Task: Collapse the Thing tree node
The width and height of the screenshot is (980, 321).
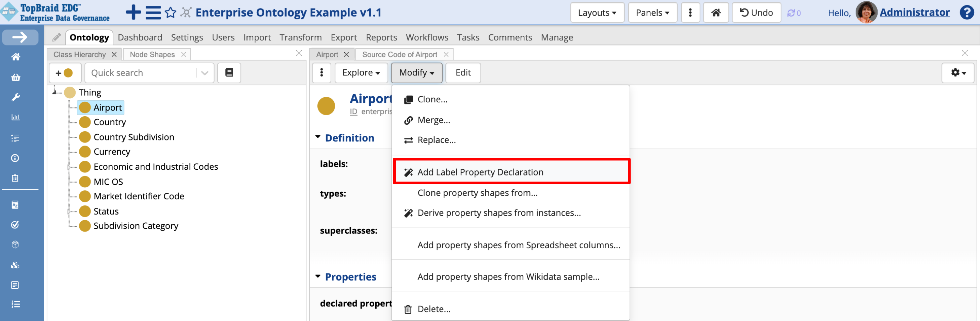Action: click(54, 92)
